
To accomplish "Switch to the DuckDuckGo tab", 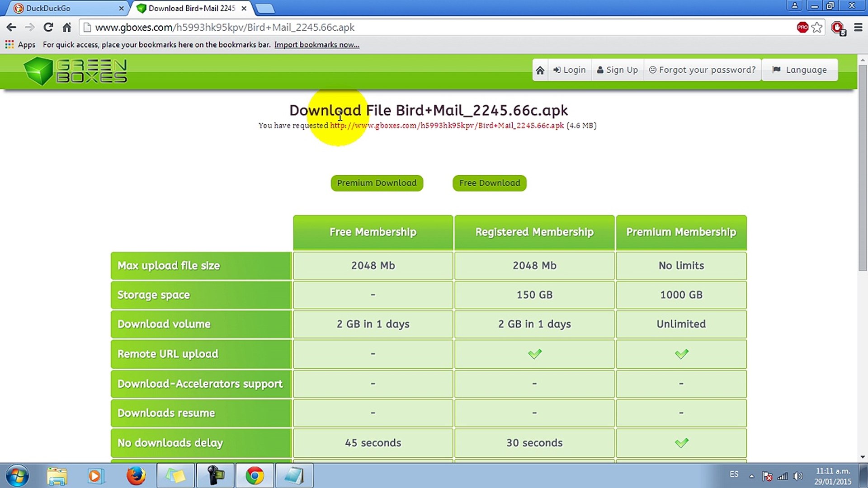I will tap(59, 8).
